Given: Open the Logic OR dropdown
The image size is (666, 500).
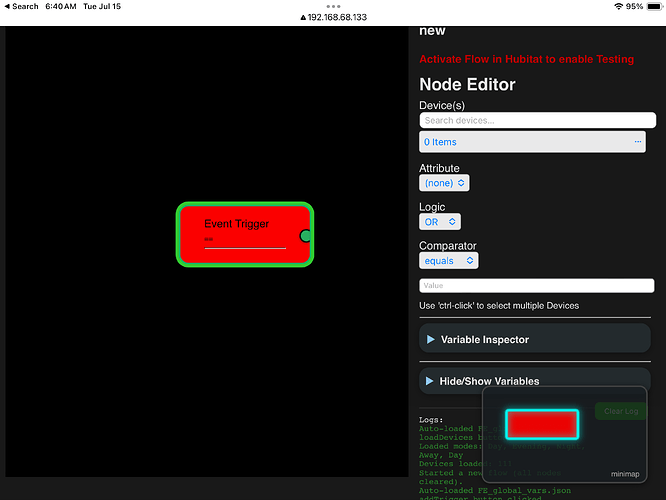Looking at the screenshot, I should point(440,222).
